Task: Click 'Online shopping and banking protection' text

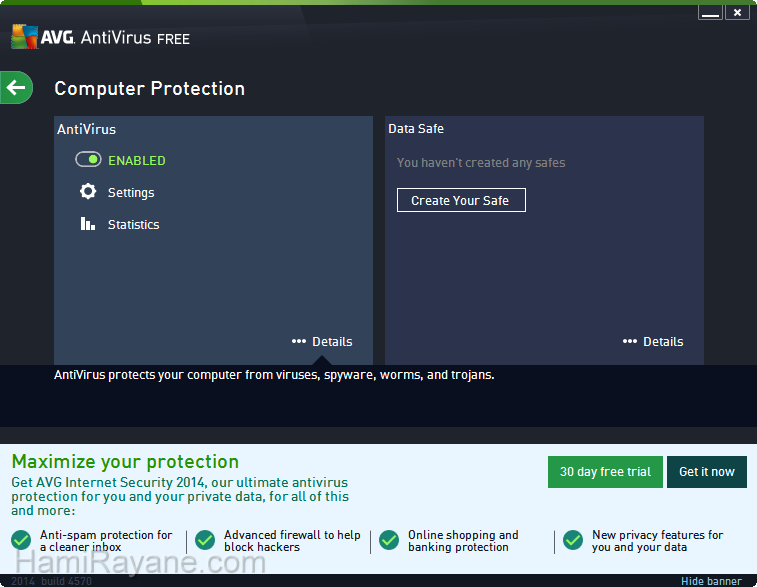Action: pos(463,541)
